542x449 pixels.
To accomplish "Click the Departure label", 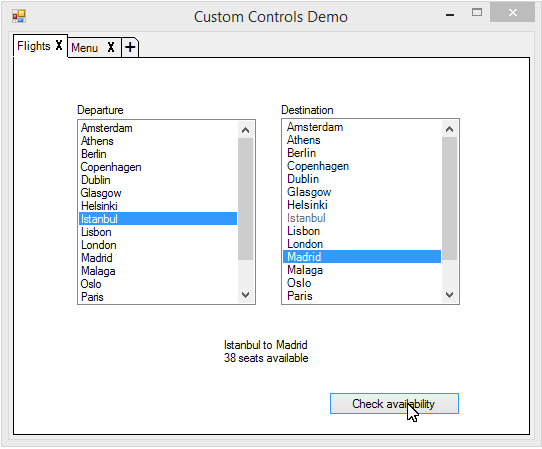I will click(x=100, y=110).
